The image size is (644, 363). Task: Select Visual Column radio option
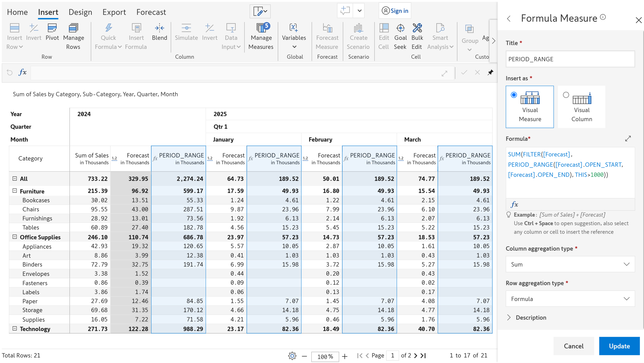566,95
